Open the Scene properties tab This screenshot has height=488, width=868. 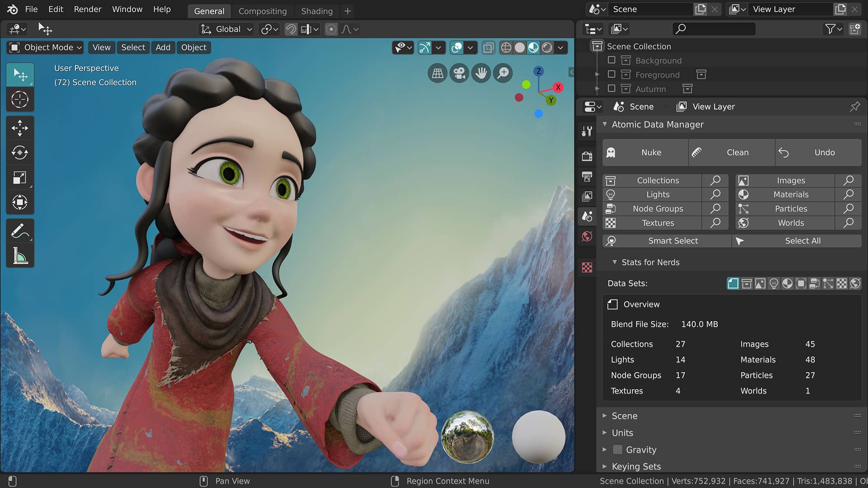(x=587, y=216)
